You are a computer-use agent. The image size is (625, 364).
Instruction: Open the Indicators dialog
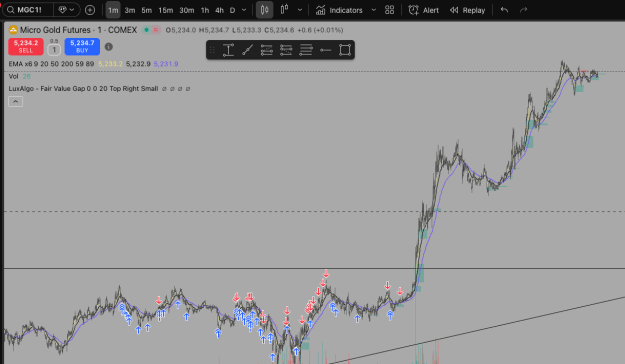(x=339, y=10)
